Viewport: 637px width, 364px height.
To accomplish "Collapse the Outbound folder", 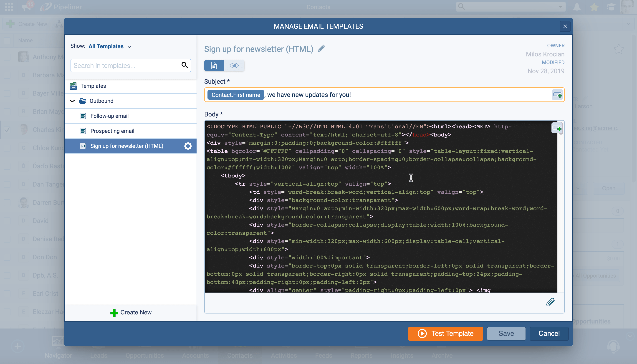I will click(x=72, y=101).
